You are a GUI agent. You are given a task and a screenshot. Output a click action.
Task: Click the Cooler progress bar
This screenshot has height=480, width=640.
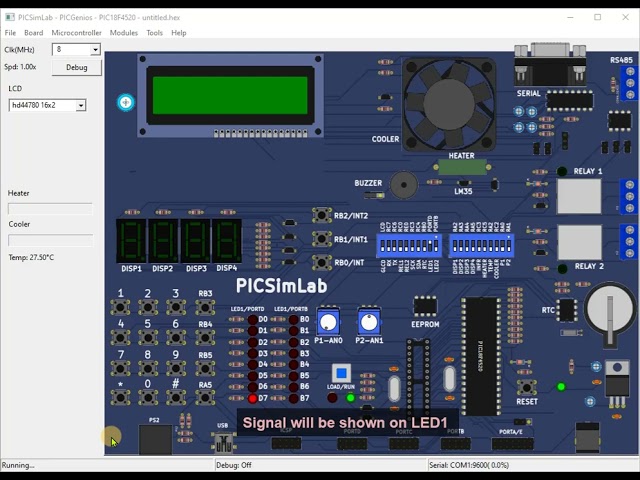[50, 240]
